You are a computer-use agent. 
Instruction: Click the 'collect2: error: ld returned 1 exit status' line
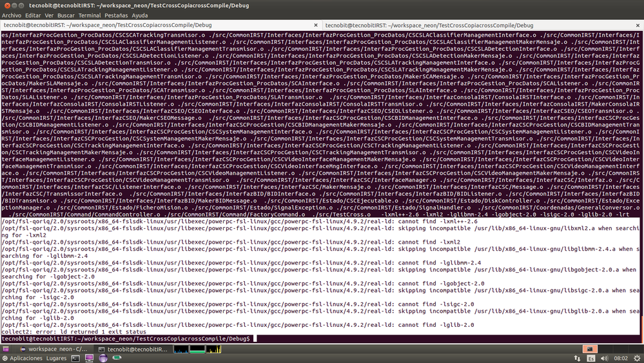coord(74,332)
